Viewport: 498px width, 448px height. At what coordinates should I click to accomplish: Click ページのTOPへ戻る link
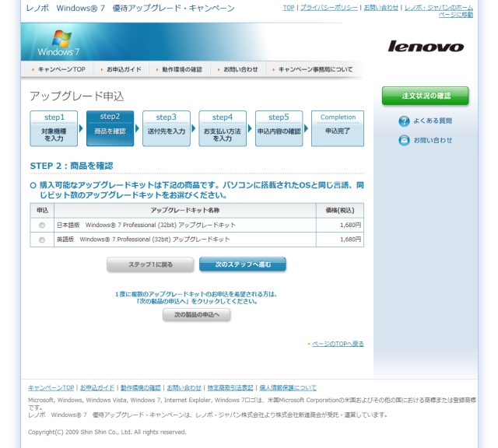338,344
